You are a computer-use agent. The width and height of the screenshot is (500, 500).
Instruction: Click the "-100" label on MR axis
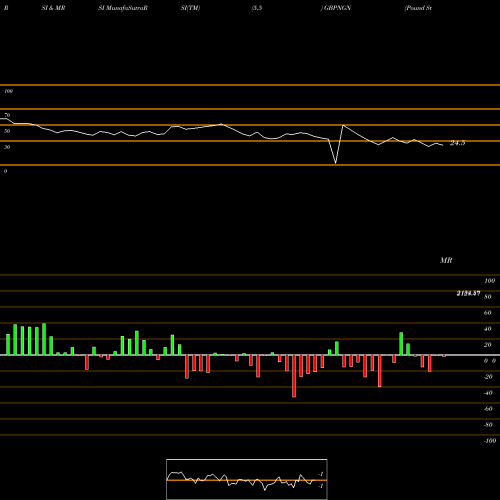click(x=490, y=441)
